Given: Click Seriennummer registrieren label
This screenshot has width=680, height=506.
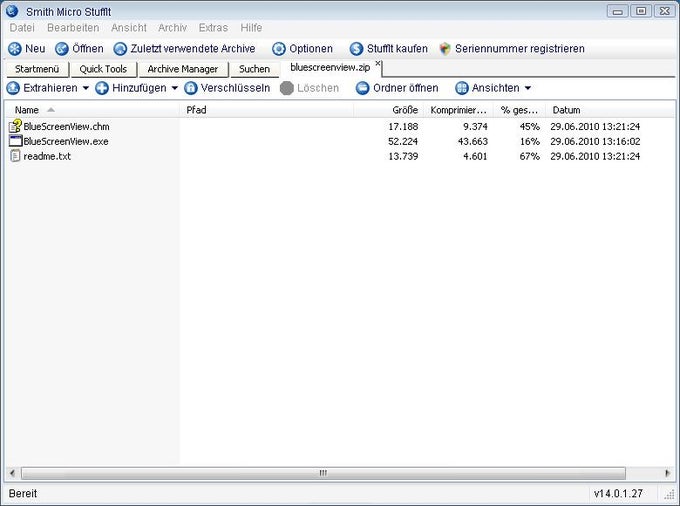Looking at the screenshot, I should [x=520, y=49].
